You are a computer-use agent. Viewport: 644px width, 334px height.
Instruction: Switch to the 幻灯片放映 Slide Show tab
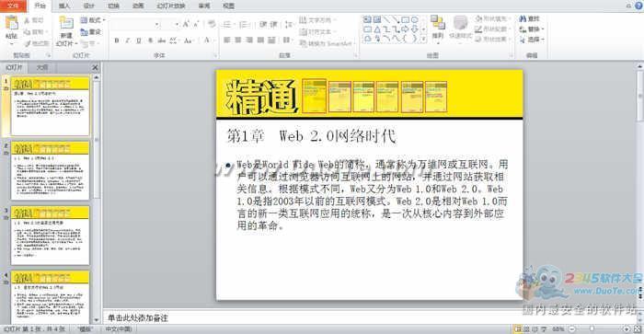click(171, 6)
